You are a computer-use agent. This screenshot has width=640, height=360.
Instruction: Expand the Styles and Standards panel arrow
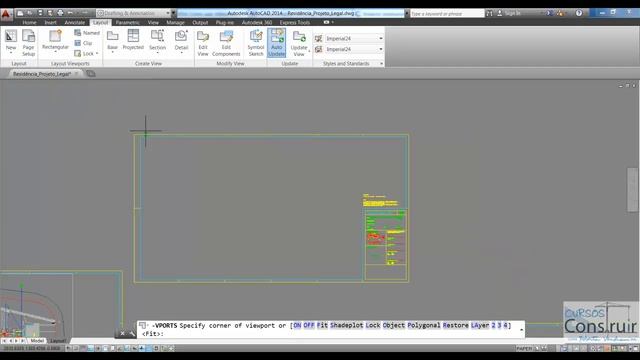pos(382,64)
